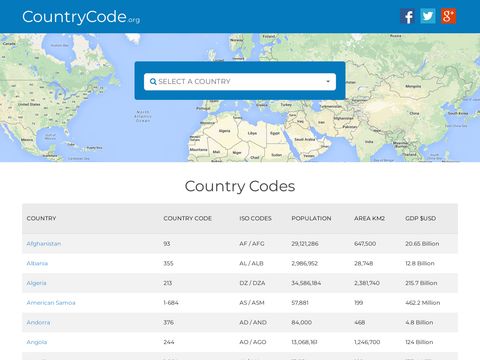Screen dimensions: 480x360
Task: Select Angola area 1,246,700
Action: tap(367, 342)
